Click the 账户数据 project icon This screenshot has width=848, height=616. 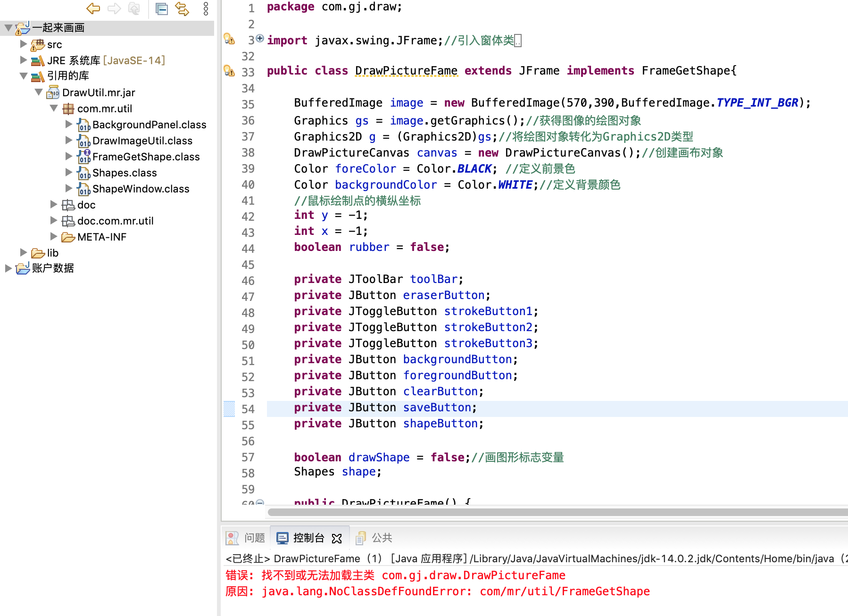coord(22,268)
